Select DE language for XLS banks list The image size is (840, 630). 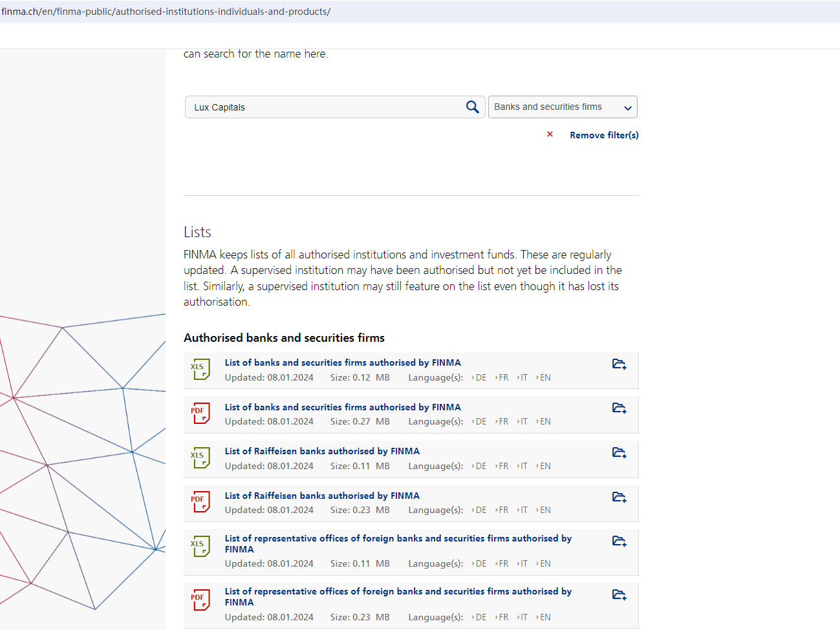480,378
